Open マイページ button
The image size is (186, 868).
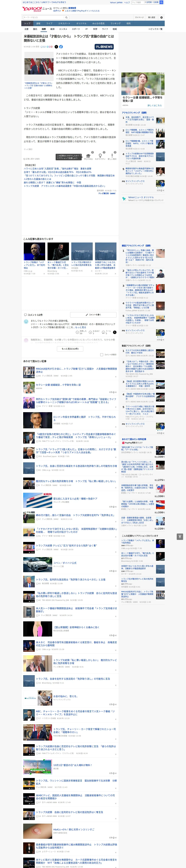click(139, 17)
